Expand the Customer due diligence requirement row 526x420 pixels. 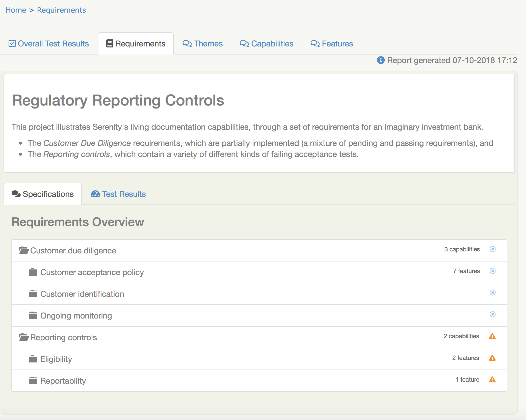click(73, 250)
